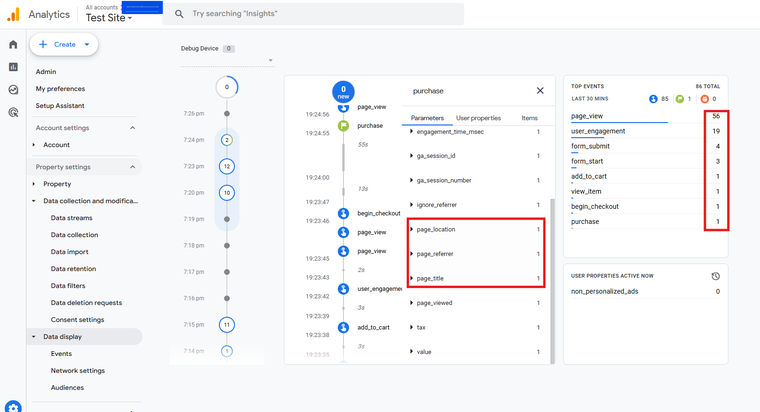Click the Admin gear icon at bottom left
Viewport: 760px width, 412px height.
pos(13,406)
